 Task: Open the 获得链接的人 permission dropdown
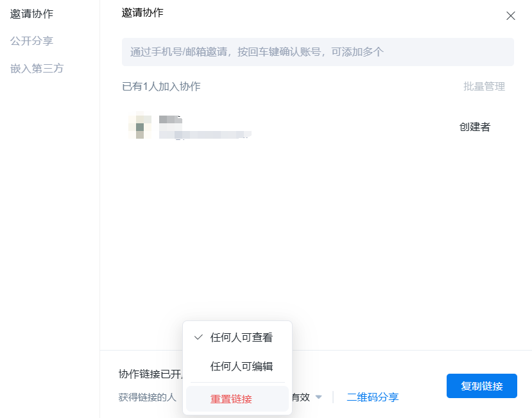pyautogui.click(x=148, y=397)
